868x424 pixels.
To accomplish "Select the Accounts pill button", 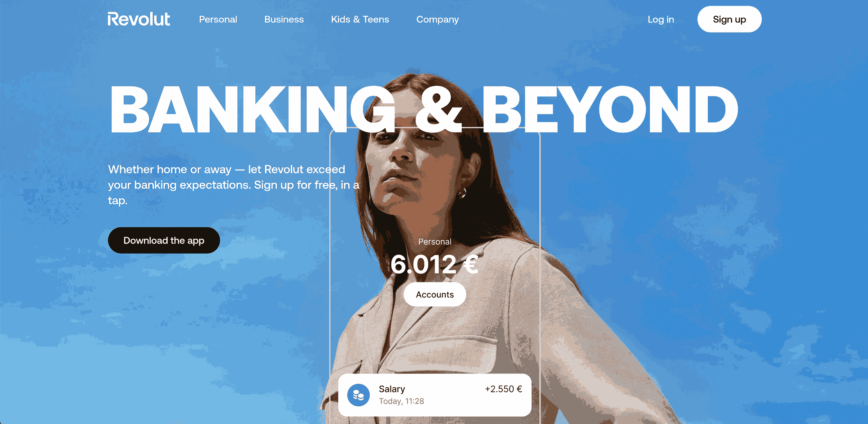I will click(435, 294).
